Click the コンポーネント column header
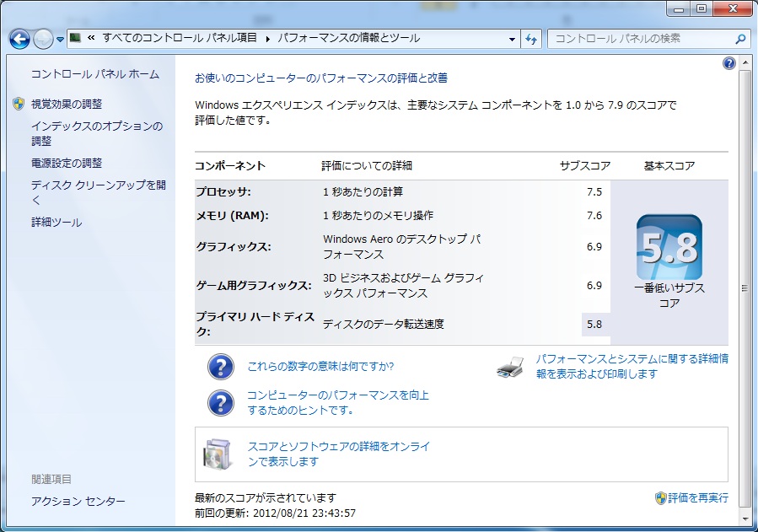This screenshot has height=532, width=758. point(230,166)
